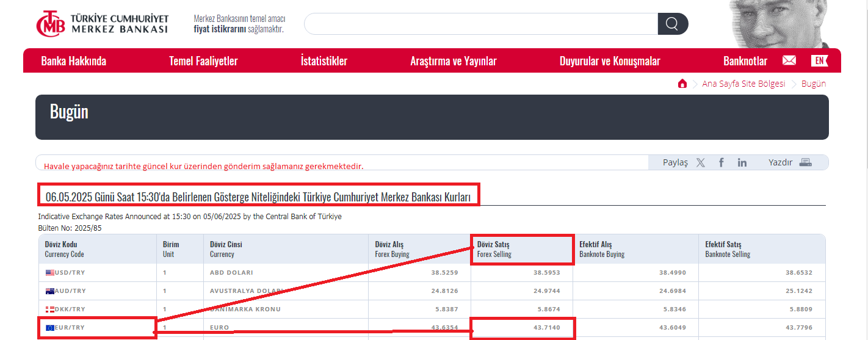Open the Banka Hakkında menu

click(x=74, y=61)
